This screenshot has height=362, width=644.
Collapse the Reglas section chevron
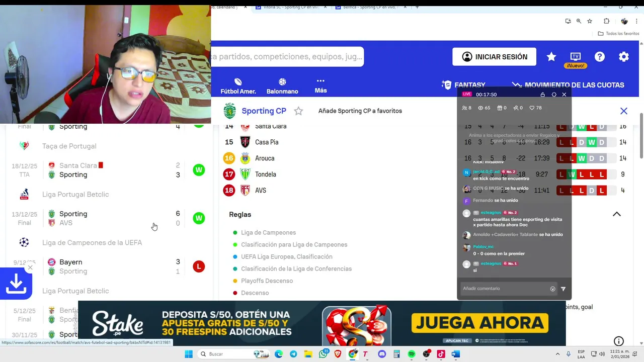point(616,214)
